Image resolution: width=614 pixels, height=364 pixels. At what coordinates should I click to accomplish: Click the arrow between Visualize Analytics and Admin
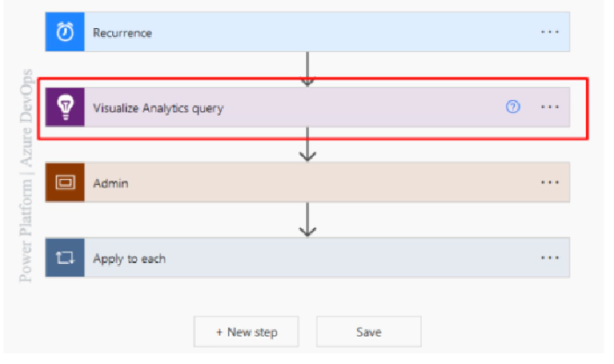(x=307, y=146)
